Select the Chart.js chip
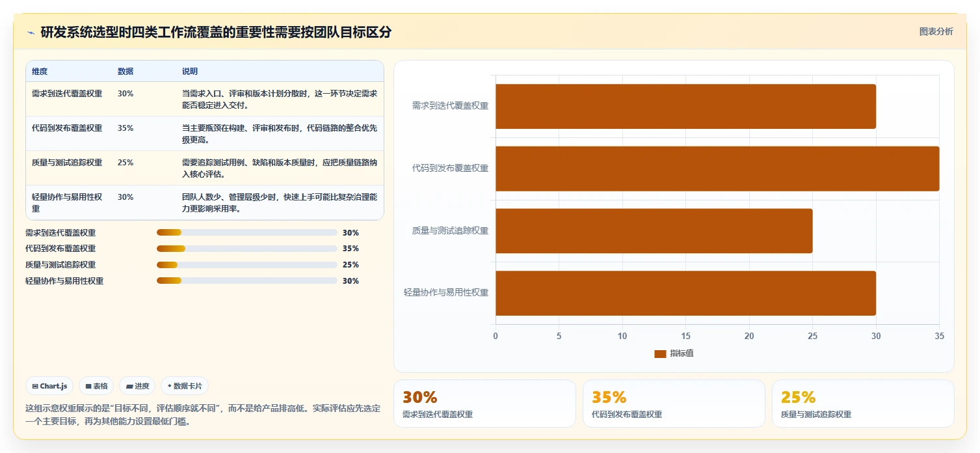This screenshot has height=453, width=980. [x=49, y=386]
